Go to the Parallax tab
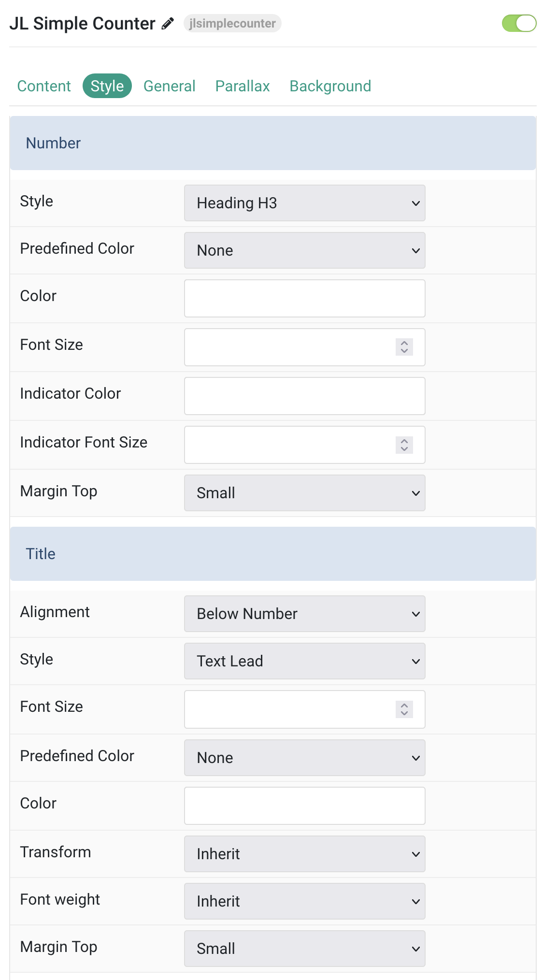This screenshot has height=980, width=543. pos(243,86)
